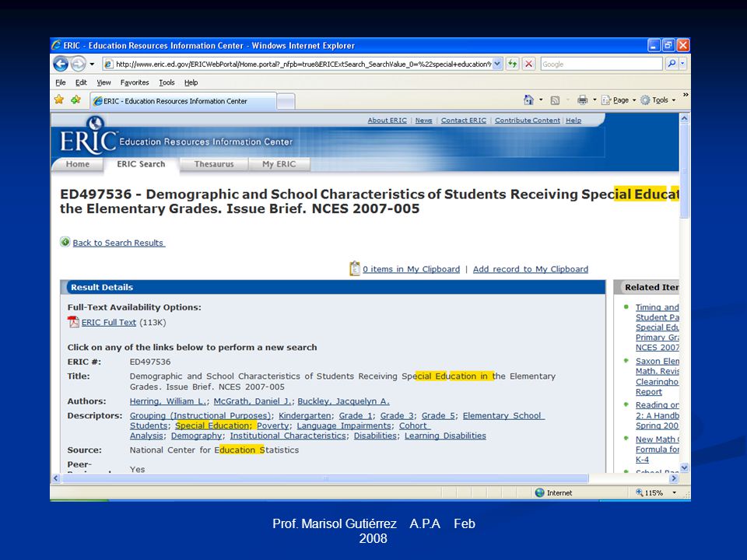
Task: Click the clipboard icon
Action: point(355,268)
